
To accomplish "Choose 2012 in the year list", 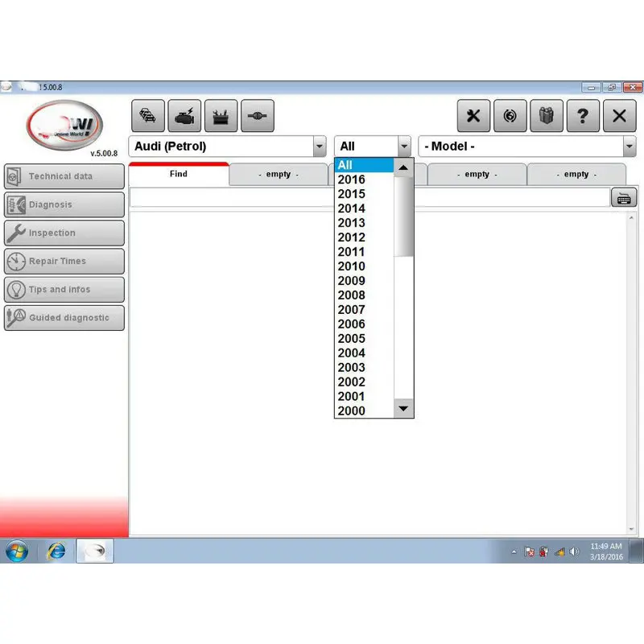I will click(x=365, y=237).
